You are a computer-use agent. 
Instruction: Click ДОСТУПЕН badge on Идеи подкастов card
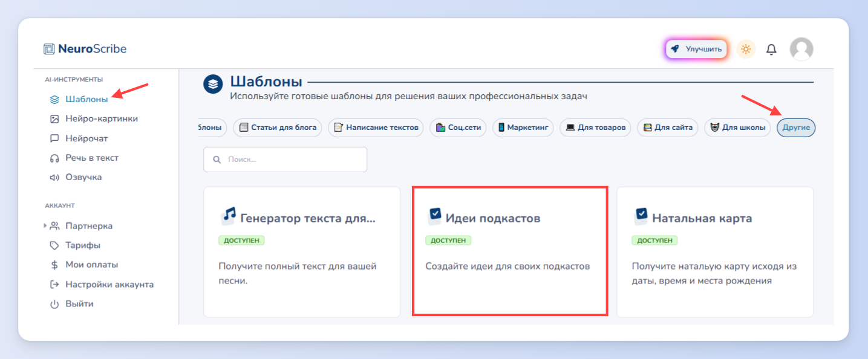pyautogui.click(x=448, y=241)
